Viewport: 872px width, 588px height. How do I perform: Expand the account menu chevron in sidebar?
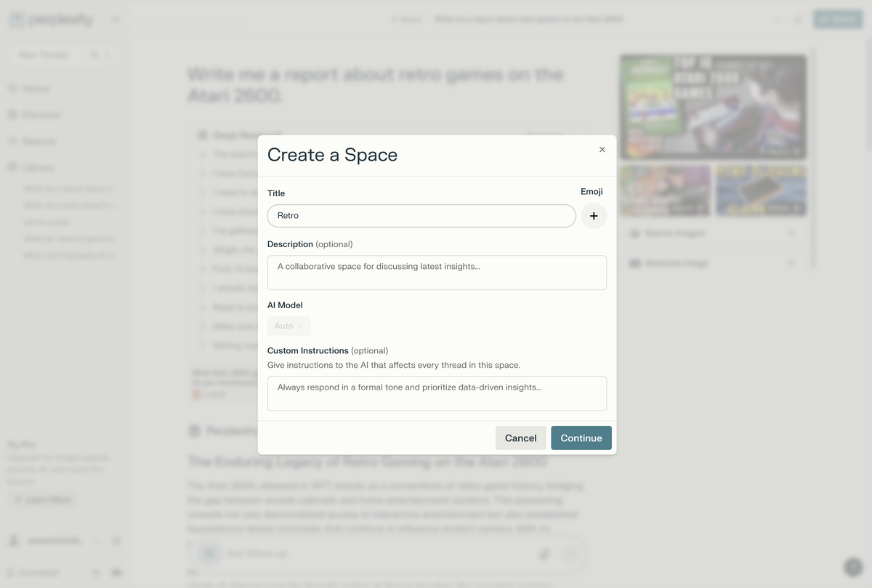[x=97, y=541]
